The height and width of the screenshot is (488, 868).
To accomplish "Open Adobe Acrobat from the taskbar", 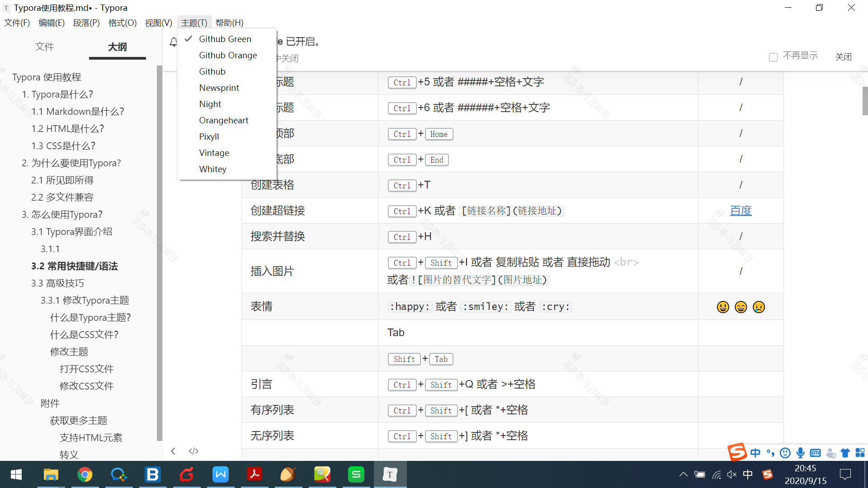I will tap(255, 474).
